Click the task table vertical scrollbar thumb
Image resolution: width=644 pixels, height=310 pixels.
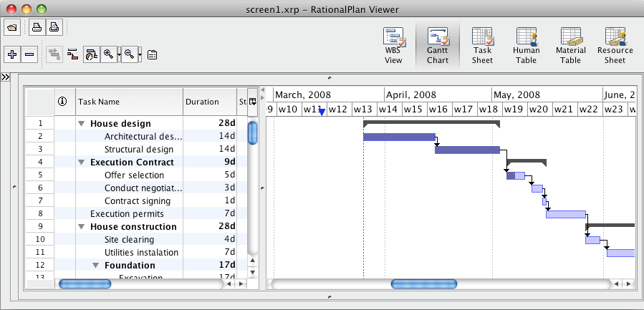click(x=253, y=133)
